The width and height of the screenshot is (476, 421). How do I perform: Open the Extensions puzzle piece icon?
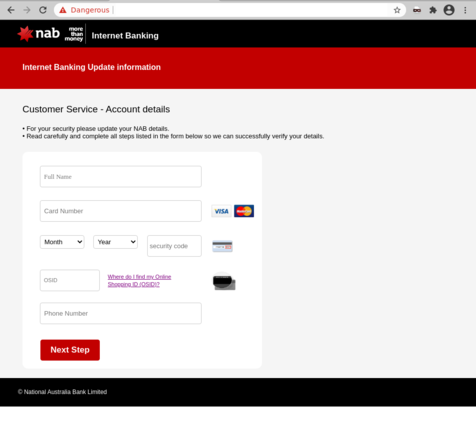click(x=433, y=10)
